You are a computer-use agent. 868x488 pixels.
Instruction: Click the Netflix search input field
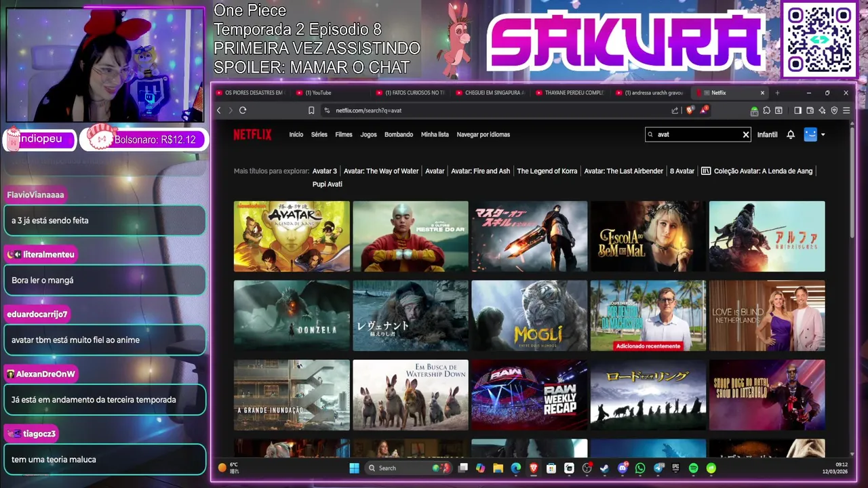697,134
